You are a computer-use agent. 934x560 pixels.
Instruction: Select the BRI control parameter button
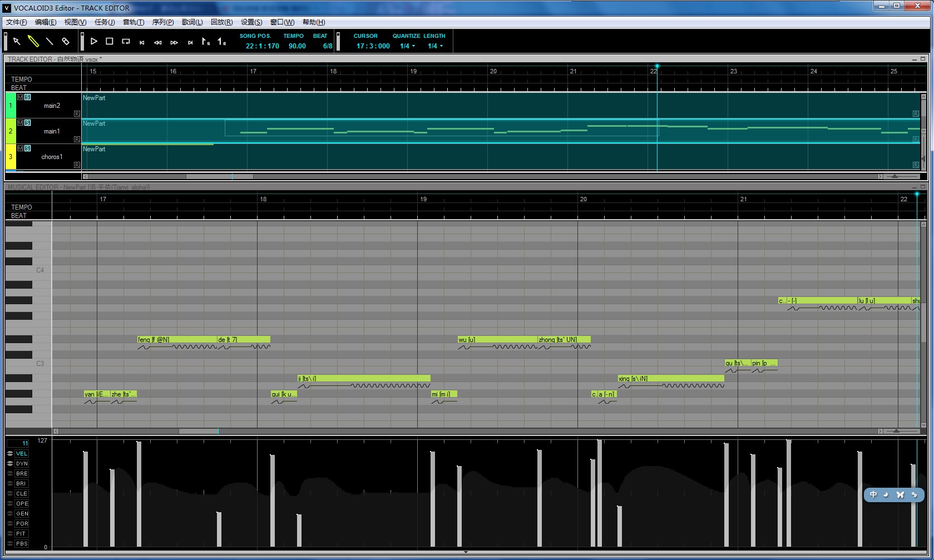[22, 483]
